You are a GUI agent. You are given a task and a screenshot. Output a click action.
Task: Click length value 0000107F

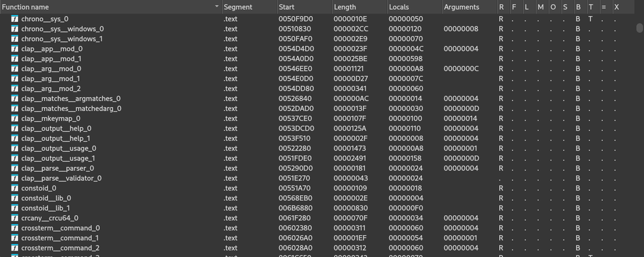click(x=350, y=119)
